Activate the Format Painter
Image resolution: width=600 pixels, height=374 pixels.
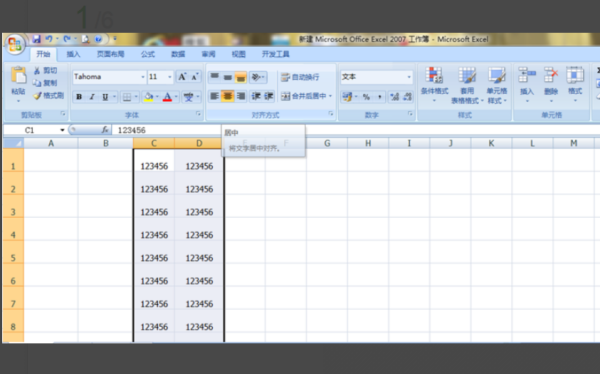coord(48,95)
